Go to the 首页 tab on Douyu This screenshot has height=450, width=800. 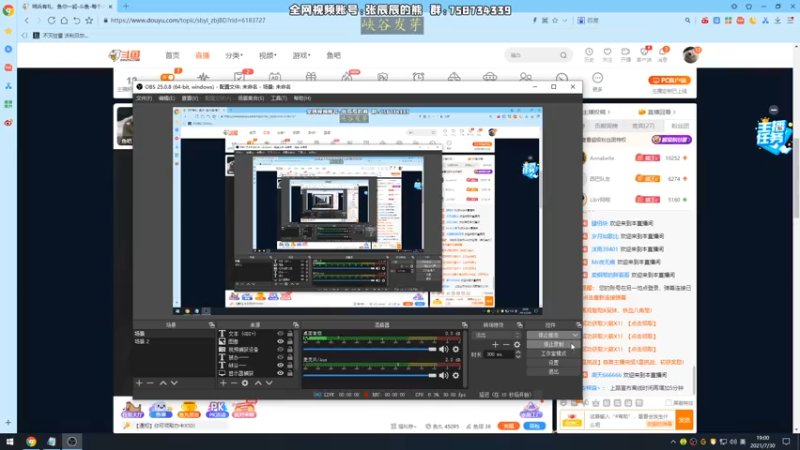click(x=172, y=55)
